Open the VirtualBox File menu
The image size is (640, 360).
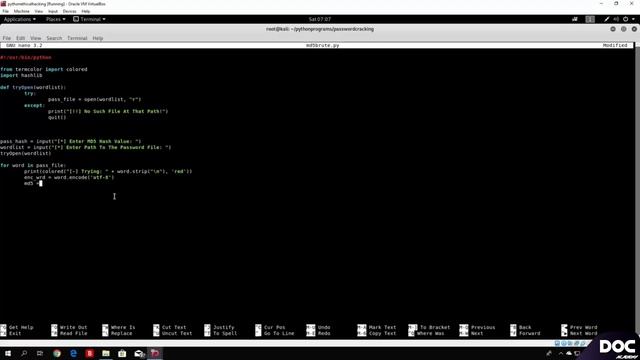pos(6,11)
